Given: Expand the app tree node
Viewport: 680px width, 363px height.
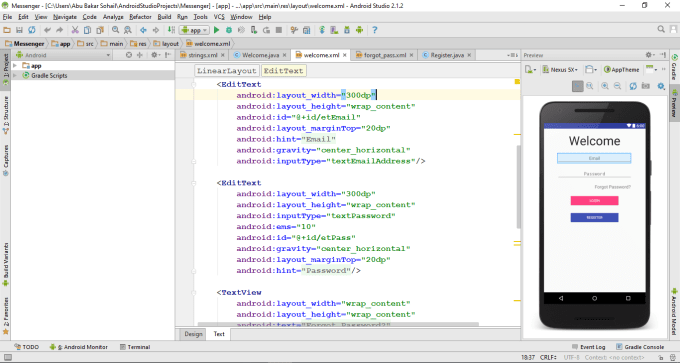Looking at the screenshot, I should click(15, 65).
